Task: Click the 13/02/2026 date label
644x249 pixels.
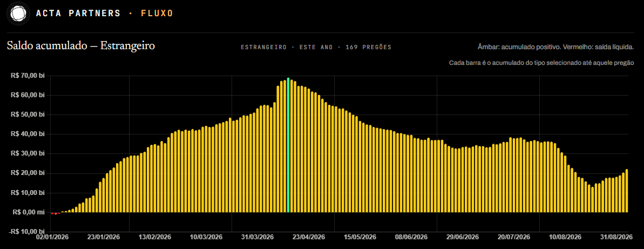Action: click(x=154, y=238)
